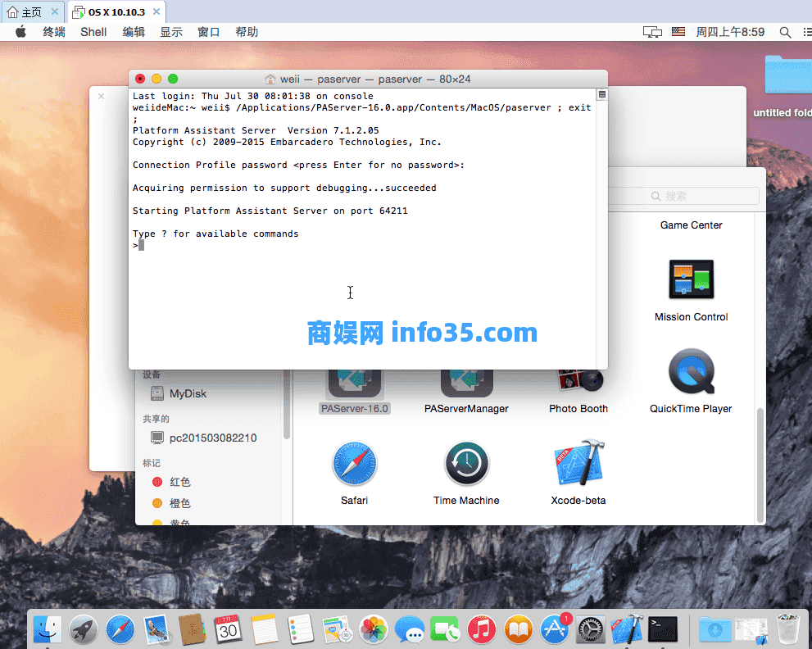Image resolution: width=812 pixels, height=649 pixels.
Task: Open System Preferences gear in Dock
Action: pos(590,629)
